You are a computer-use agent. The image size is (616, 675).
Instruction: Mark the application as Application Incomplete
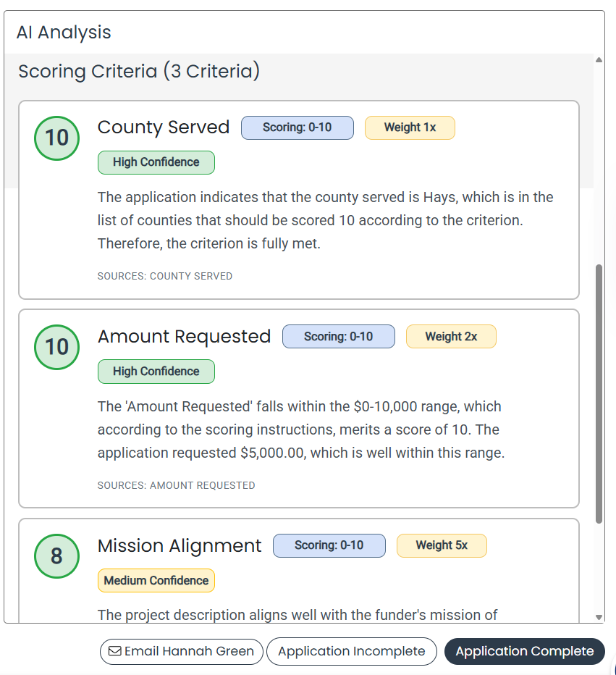click(352, 651)
